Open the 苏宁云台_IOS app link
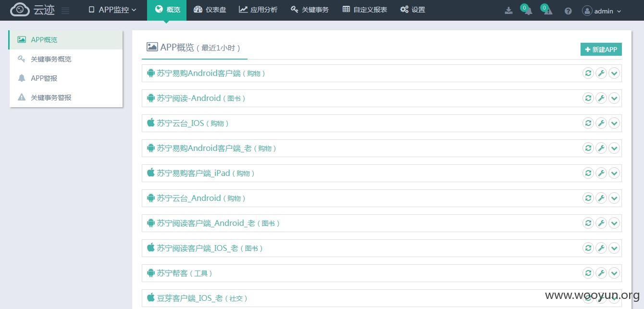This screenshot has height=309, width=644. pyautogui.click(x=187, y=123)
